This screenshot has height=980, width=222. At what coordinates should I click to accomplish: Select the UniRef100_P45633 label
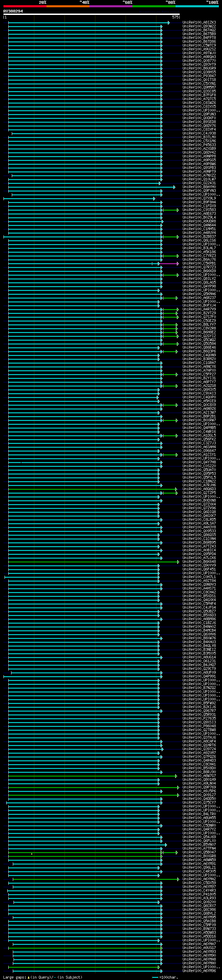(x=199, y=145)
